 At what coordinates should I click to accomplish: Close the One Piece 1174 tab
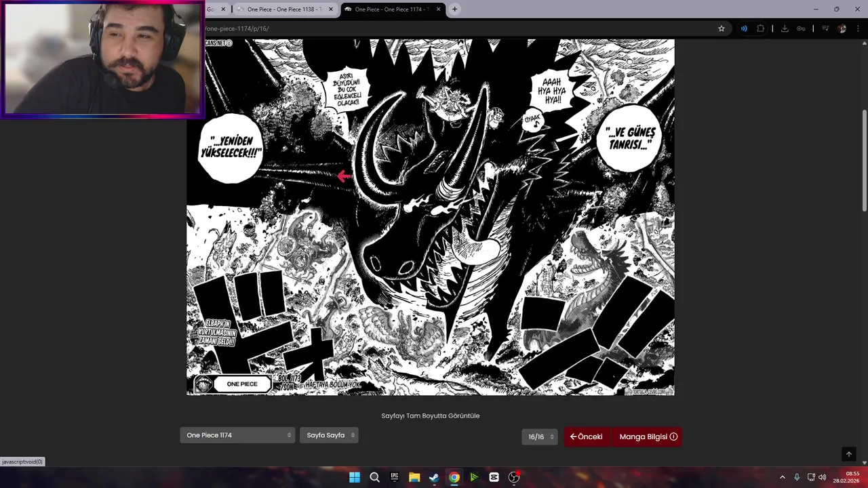[439, 9]
